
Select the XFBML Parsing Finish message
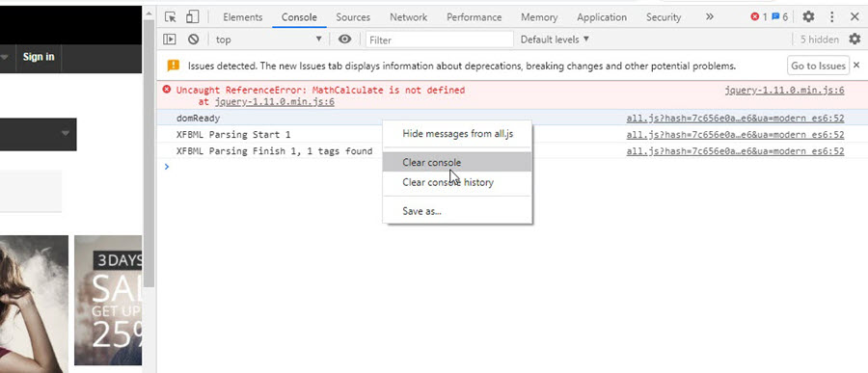coord(274,151)
